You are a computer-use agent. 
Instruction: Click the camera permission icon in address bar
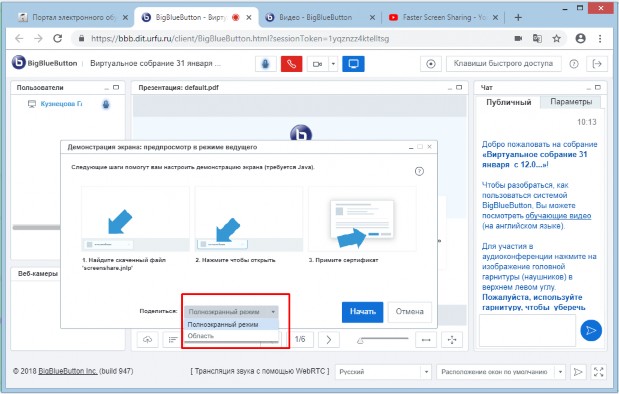pyautogui.click(x=518, y=38)
